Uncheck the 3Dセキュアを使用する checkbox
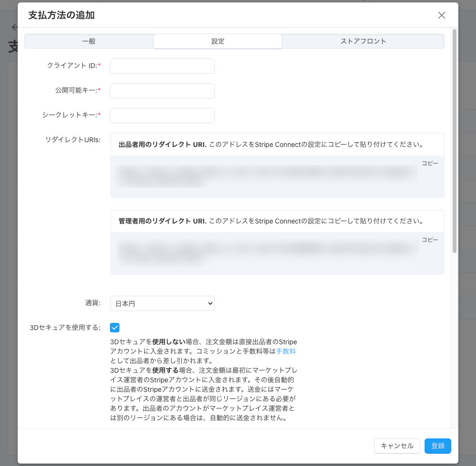476x466 pixels. pos(114,327)
